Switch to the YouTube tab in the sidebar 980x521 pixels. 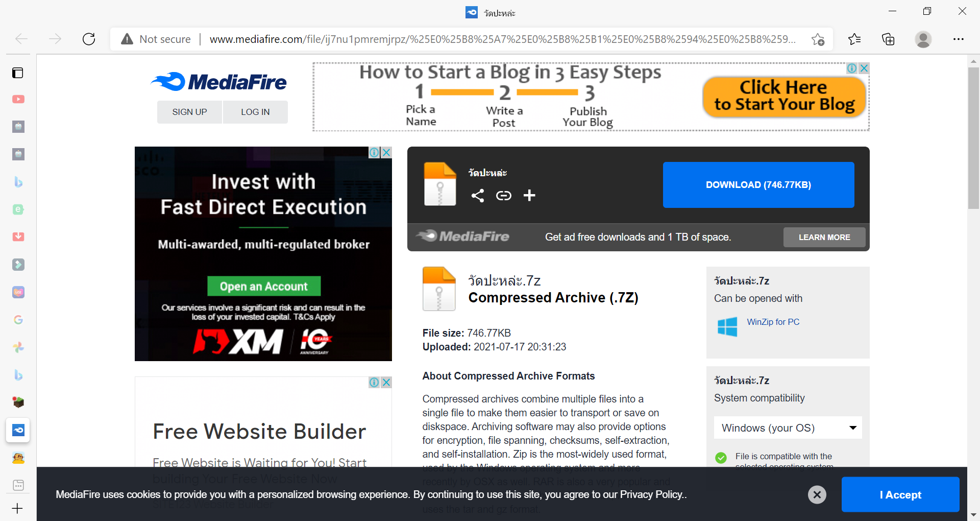pyautogui.click(x=18, y=99)
